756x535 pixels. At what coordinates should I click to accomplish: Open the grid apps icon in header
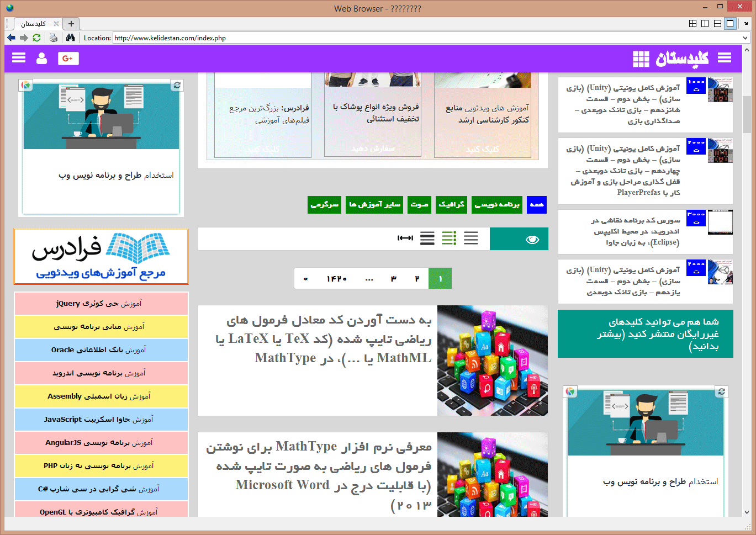tap(641, 59)
